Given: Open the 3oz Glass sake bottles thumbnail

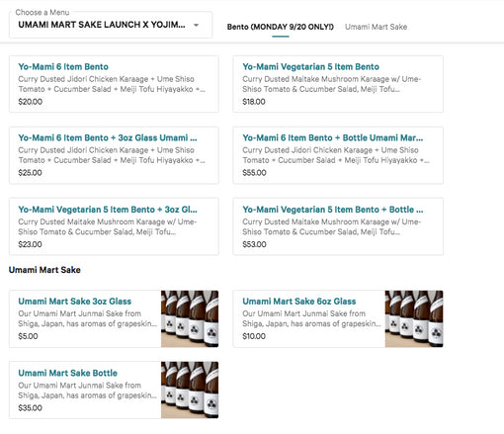Looking at the screenshot, I should (190, 318).
